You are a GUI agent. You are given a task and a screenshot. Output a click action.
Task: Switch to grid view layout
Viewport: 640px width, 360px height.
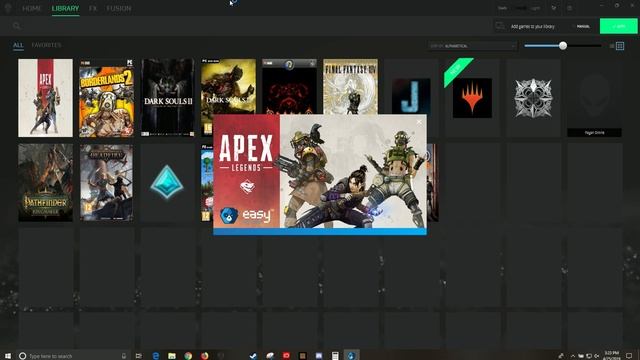tap(620, 46)
